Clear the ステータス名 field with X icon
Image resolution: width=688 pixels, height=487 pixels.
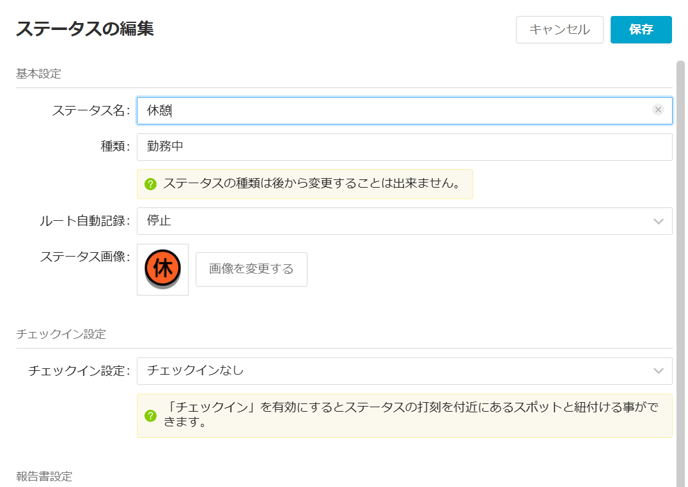pos(658,110)
